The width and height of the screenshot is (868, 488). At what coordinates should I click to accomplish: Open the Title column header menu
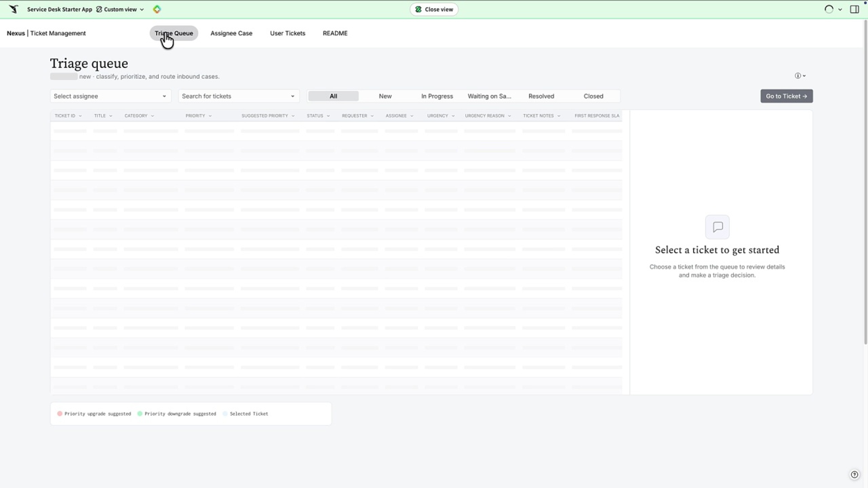tap(111, 116)
